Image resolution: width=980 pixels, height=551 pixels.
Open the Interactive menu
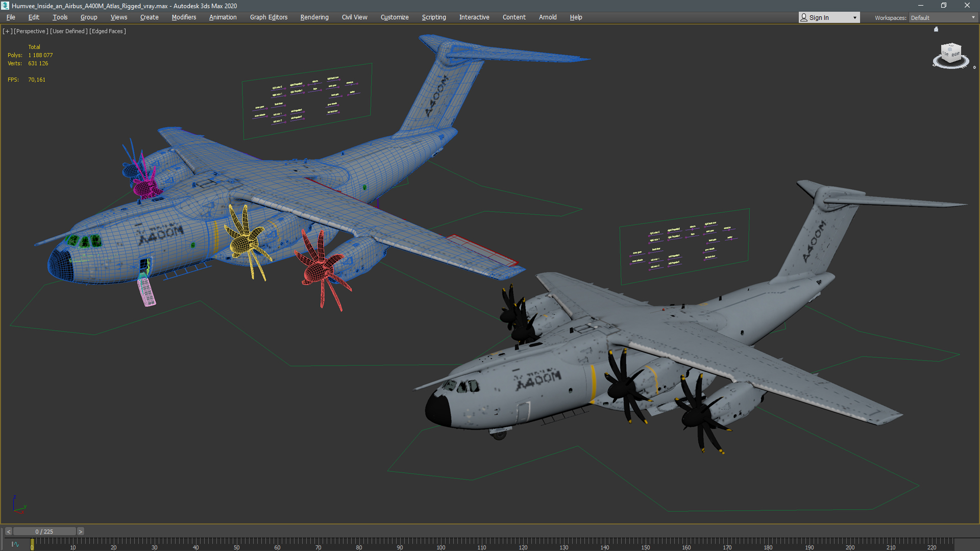tap(474, 17)
